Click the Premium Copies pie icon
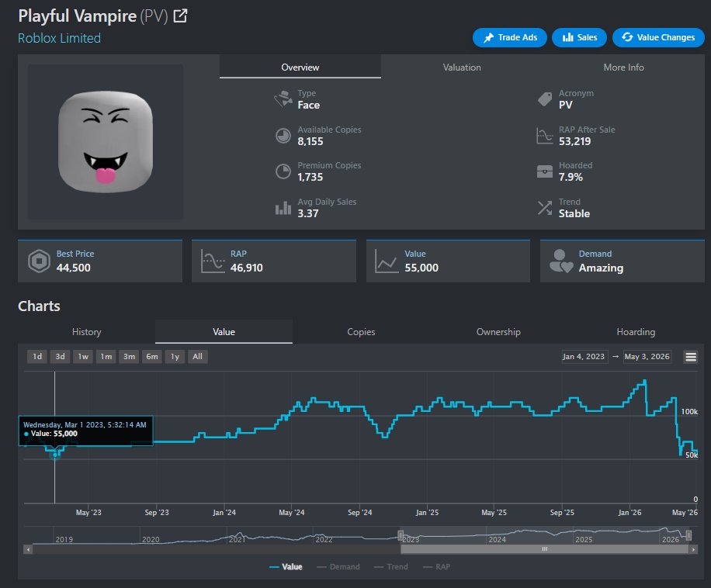Screen dimensions: 711x588 pyautogui.click(x=283, y=171)
